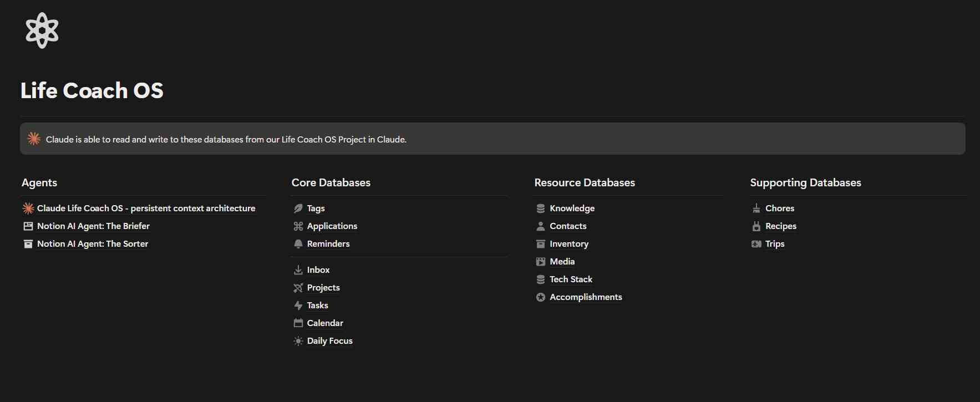Screen dimensions: 980x402
Task: Open Notion AI Agent: The Sorter page
Action: tap(93, 244)
